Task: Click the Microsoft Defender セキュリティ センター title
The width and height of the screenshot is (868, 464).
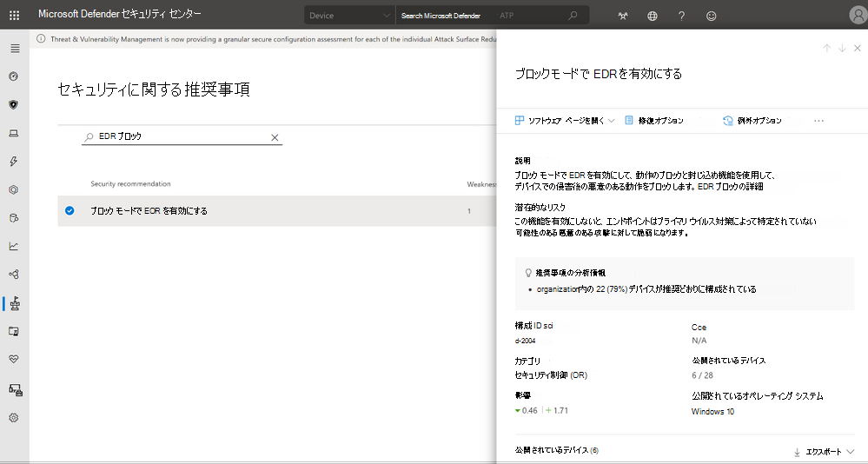Action: (x=120, y=15)
